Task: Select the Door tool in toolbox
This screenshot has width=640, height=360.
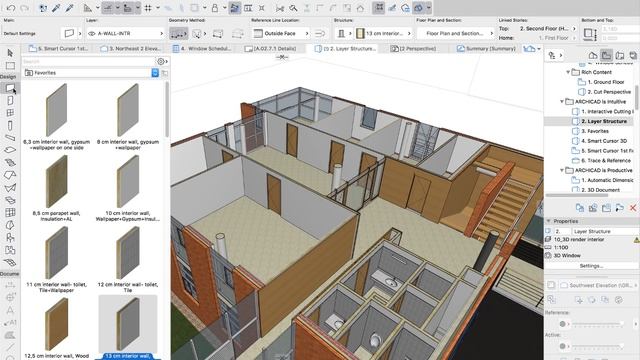Action: point(10,100)
